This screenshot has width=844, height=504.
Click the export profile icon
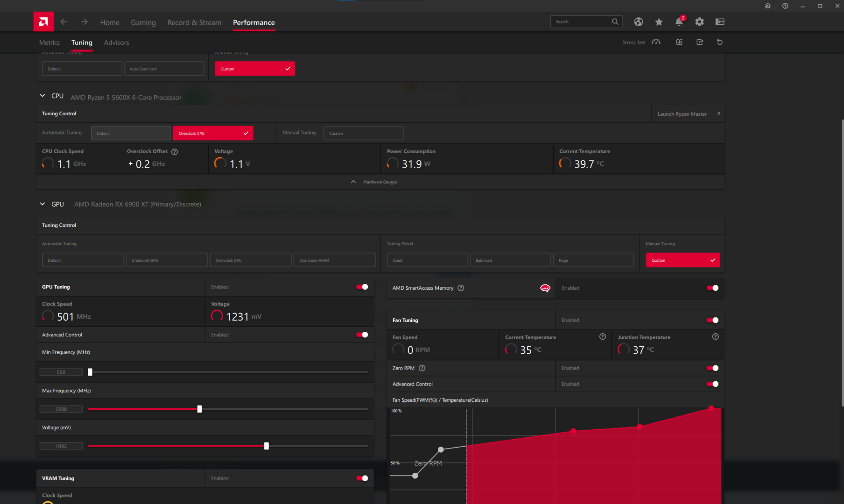[700, 42]
